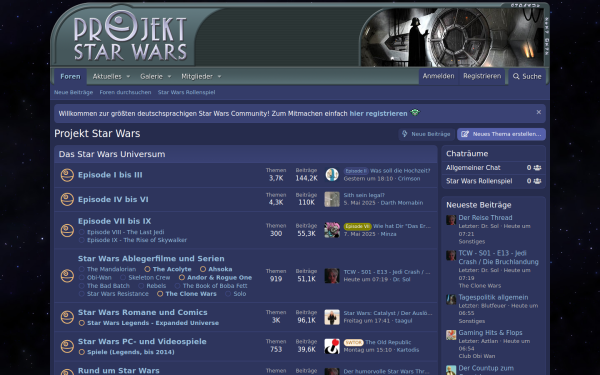Click the users icon beside Star Wars Rollenspiel chat
This screenshot has width=600, height=375.
[537, 181]
